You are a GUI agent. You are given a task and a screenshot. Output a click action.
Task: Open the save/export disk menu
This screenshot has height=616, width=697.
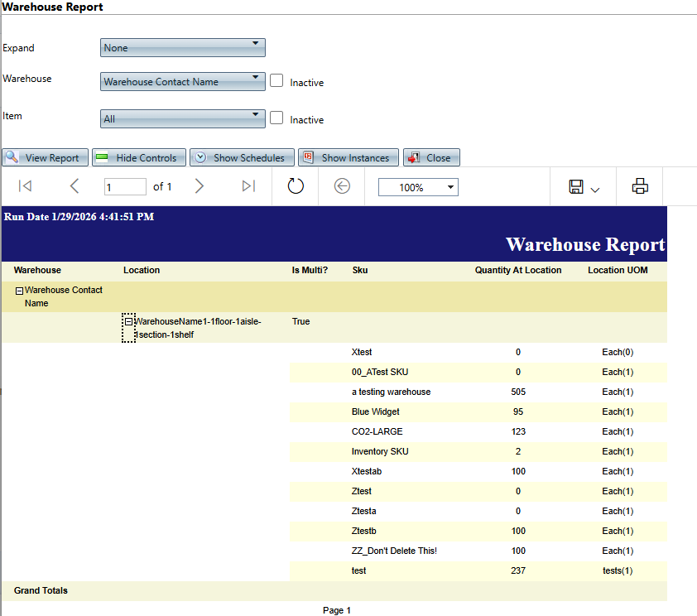(584, 187)
